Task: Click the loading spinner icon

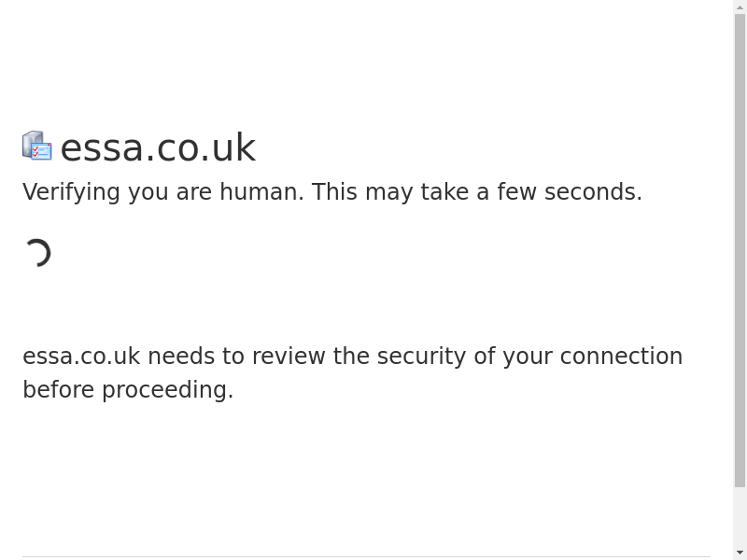Action: pyautogui.click(x=37, y=253)
